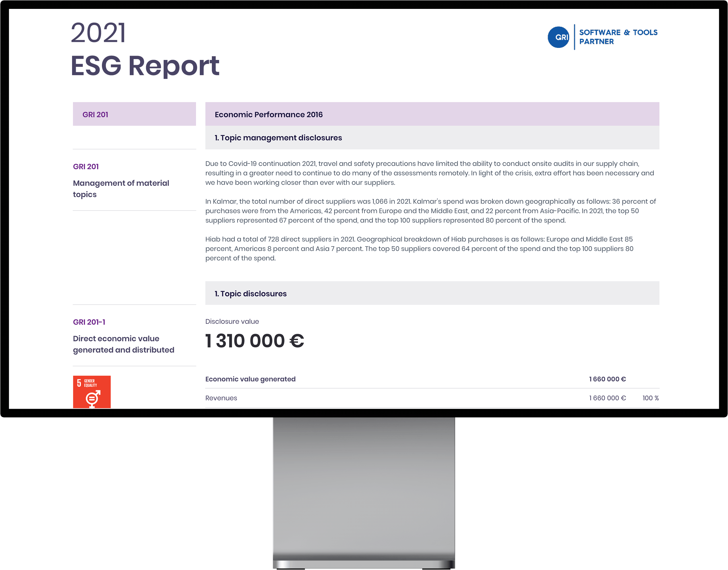
Task: Open the 1. Topic management disclosures section
Action: [x=432, y=137]
